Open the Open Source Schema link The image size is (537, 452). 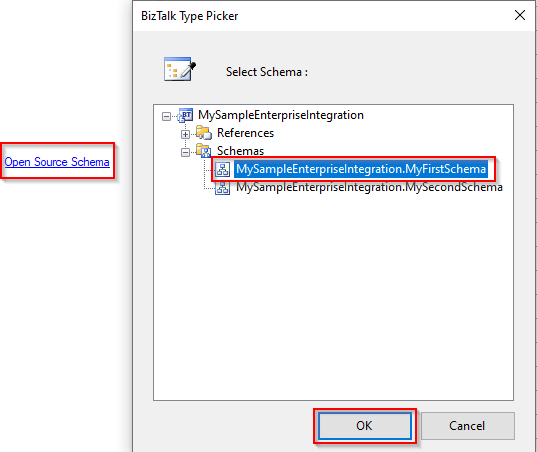(57, 162)
